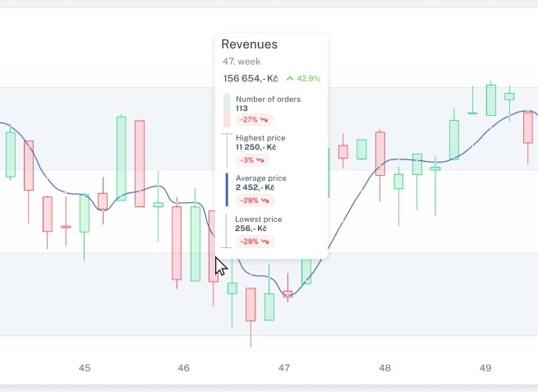The width and height of the screenshot is (538, 392).
Task: Click the 47. week subtitle text
Action: point(241,62)
